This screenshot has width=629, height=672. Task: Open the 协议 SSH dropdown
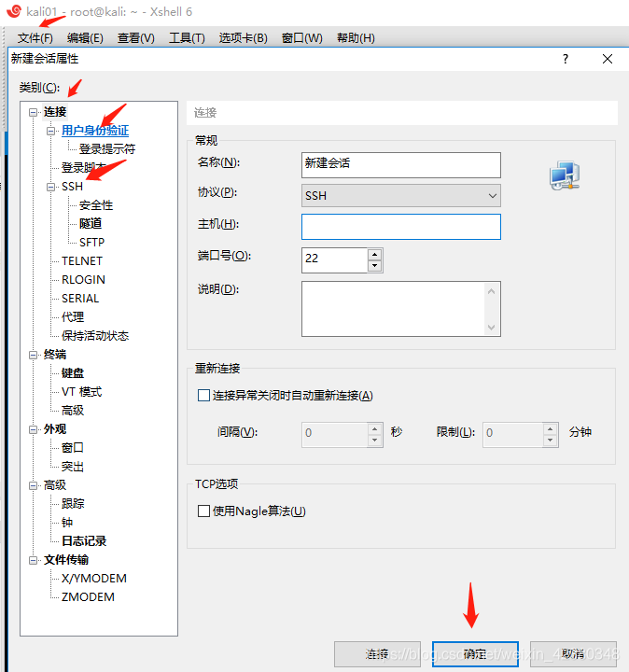(x=401, y=196)
